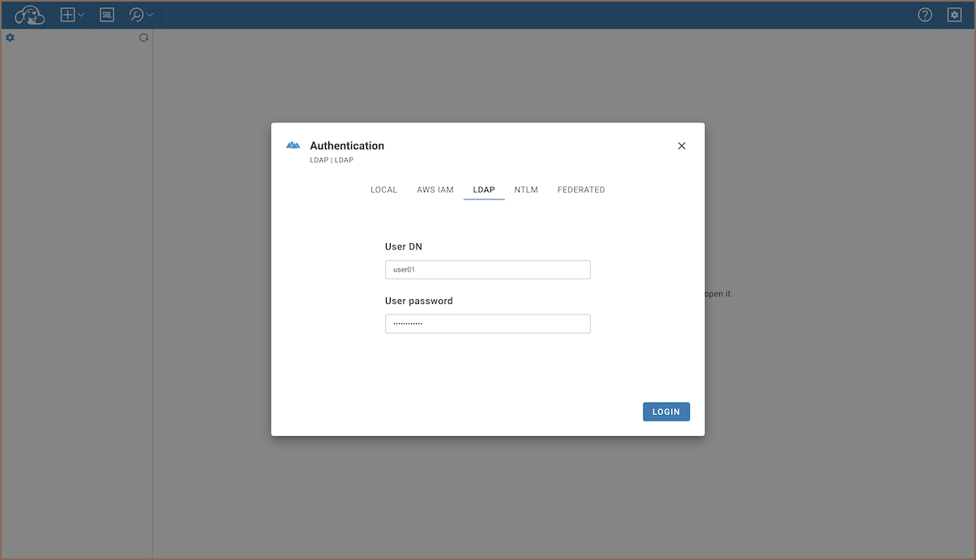The height and width of the screenshot is (560, 976).
Task: Expand the tools menu chevron
Action: [x=150, y=15]
